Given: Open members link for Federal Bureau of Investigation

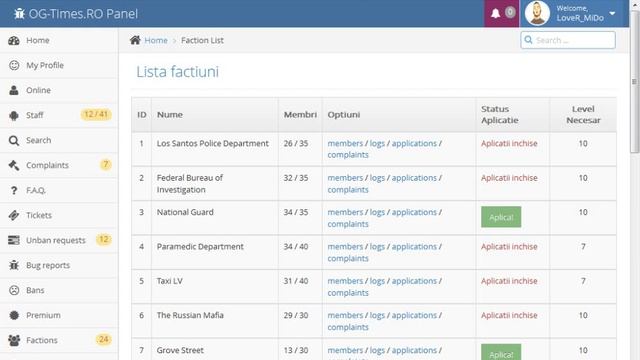Looking at the screenshot, I should (x=345, y=178).
